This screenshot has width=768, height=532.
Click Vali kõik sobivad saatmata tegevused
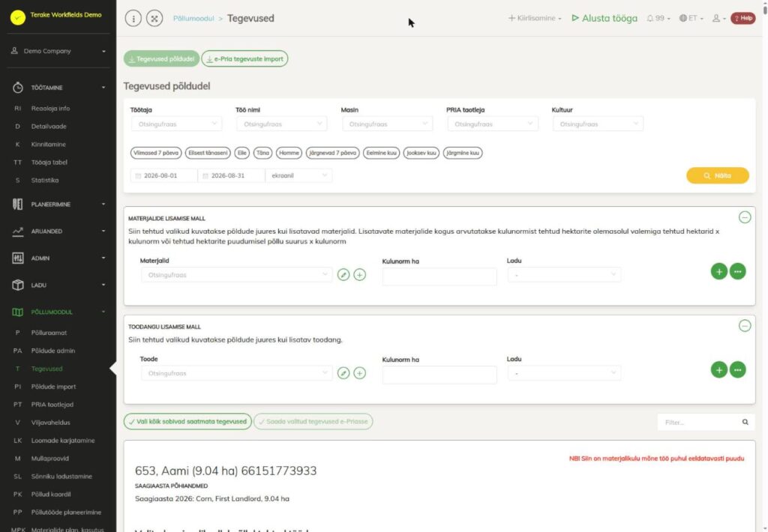[187, 421]
